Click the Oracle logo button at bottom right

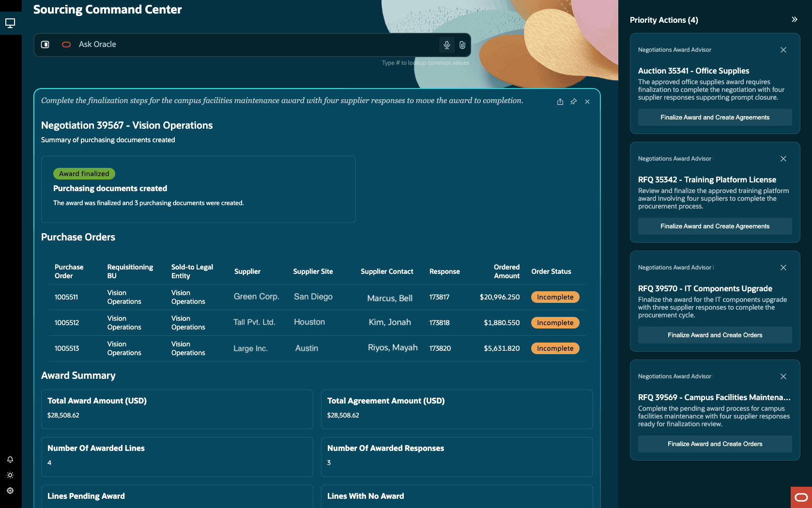pyautogui.click(x=801, y=497)
